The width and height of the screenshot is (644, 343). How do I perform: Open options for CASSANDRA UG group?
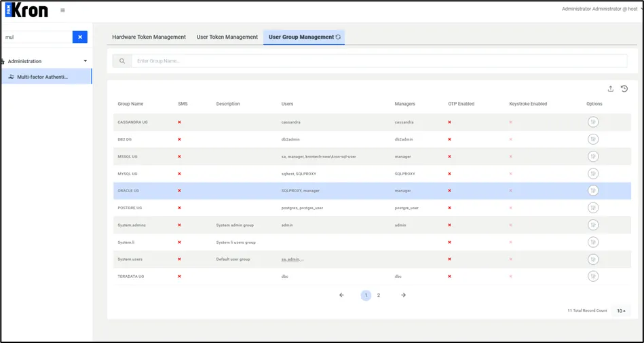[592, 122]
